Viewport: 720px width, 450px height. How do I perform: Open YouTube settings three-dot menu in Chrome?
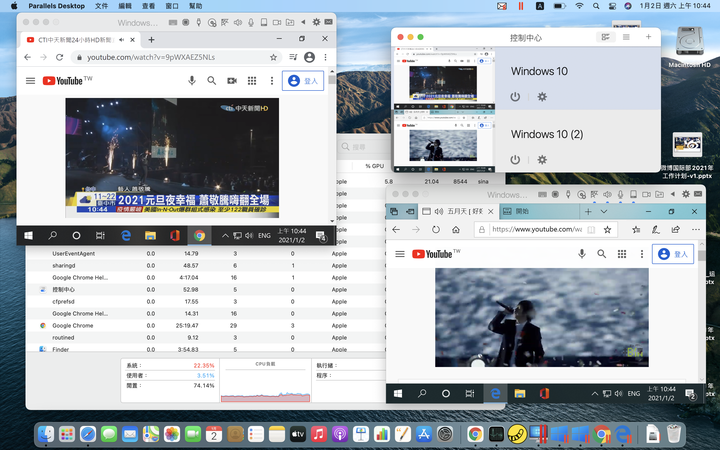pyautogui.click(x=272, y=81)
